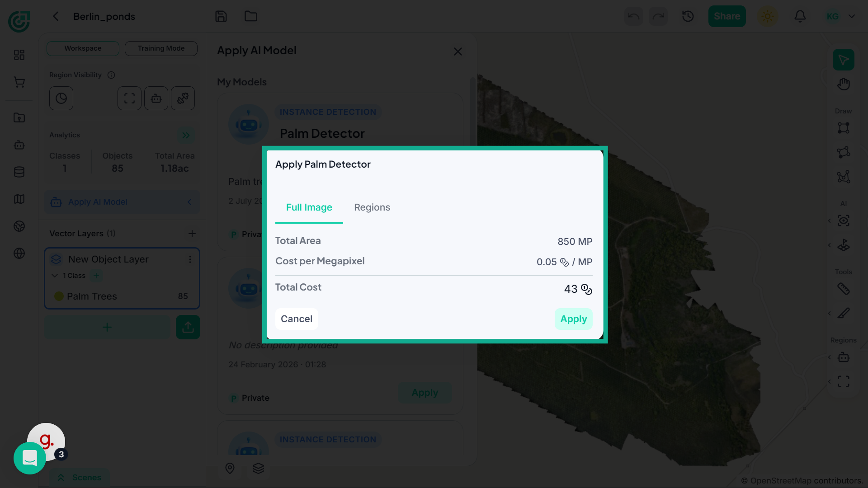
Task: Click the app logo in the top-left corner
Action: coord(19,21)
